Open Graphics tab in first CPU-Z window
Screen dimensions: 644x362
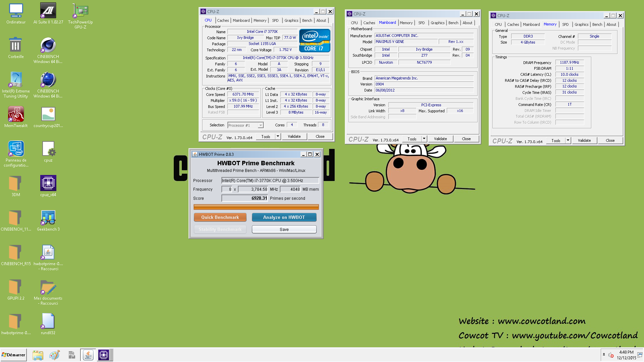click(x=291, y=20)
